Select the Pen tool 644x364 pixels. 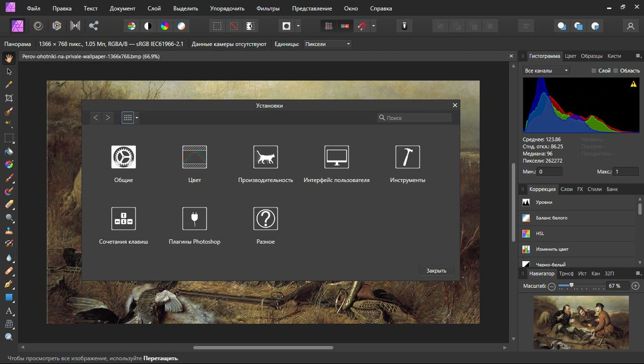coord(9,284)
